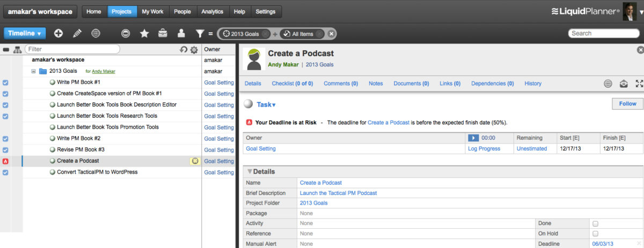Click the globe icon beside the pencil
This screenshot has width=644, height=248.
[x=96, y=33]
